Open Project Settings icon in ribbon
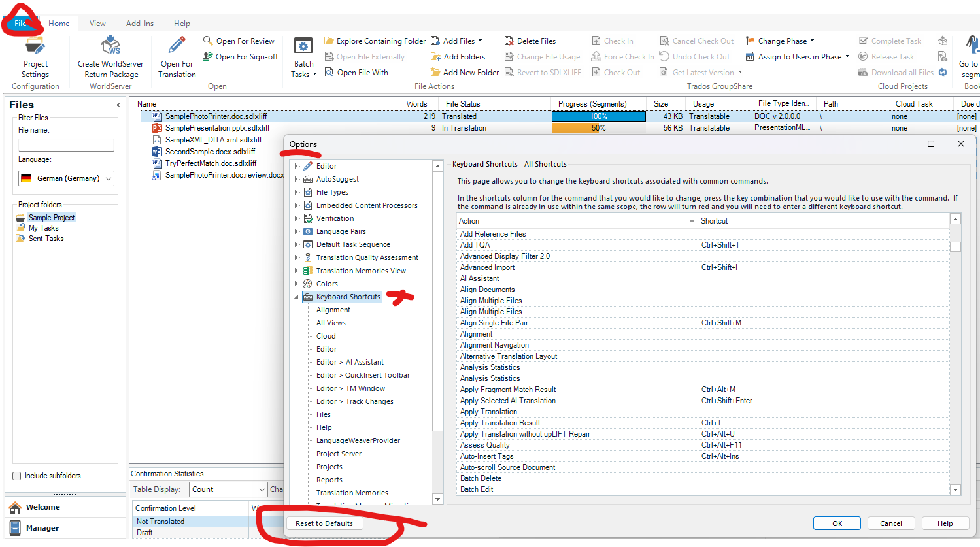The width and height of the screenshot is (980, 547). point(35,46)
